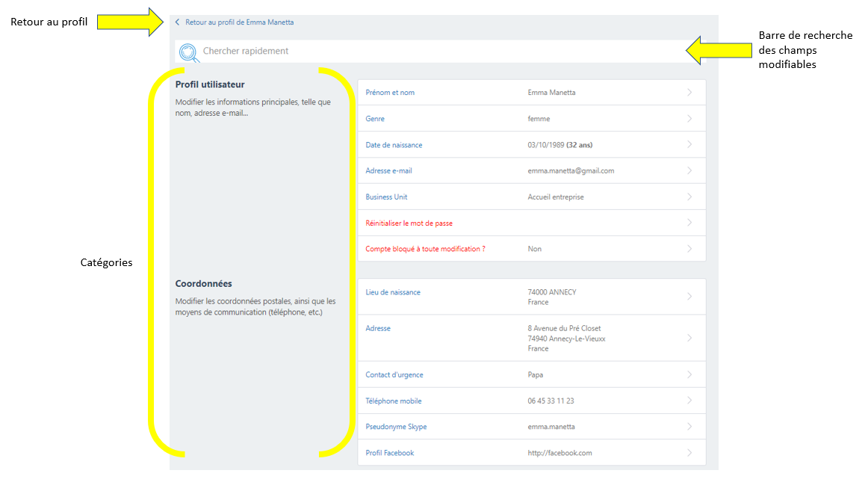The width and height of the screenshot is (868, 491).
Task: Click the back chevron beside Retour au profil
Action: (177, 22)
